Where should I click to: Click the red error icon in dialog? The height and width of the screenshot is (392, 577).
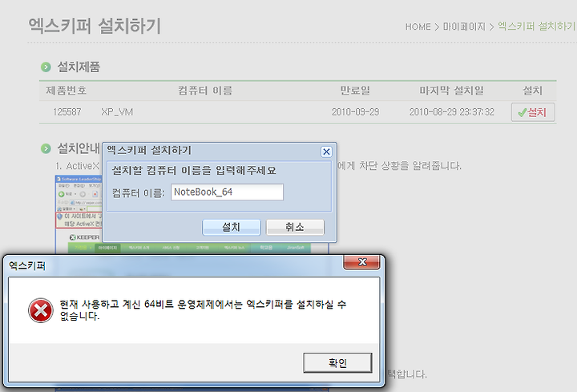click(x=41, y=310)
